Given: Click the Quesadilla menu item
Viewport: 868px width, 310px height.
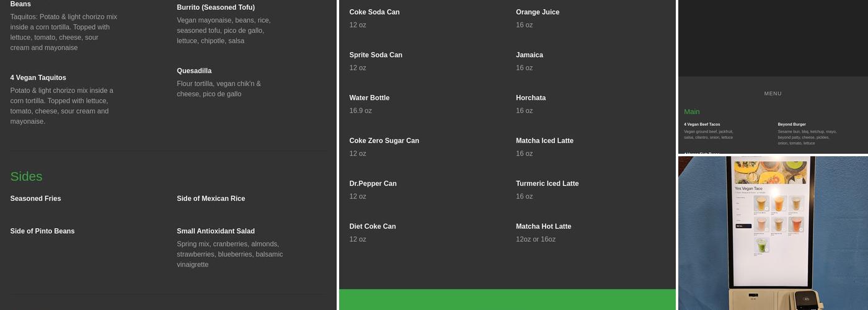Looking at the screenshot, I should (x=194, y=71).
